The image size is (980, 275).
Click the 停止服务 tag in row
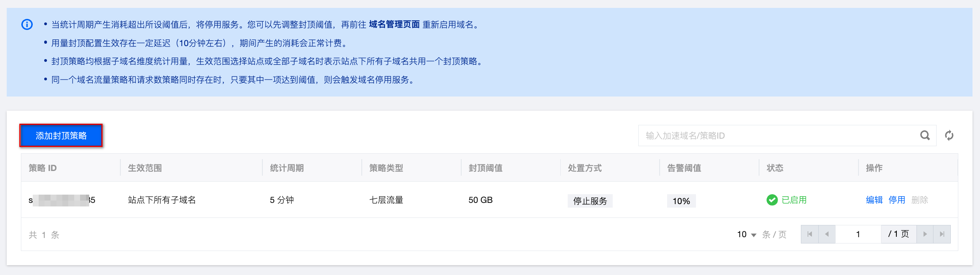590,201
